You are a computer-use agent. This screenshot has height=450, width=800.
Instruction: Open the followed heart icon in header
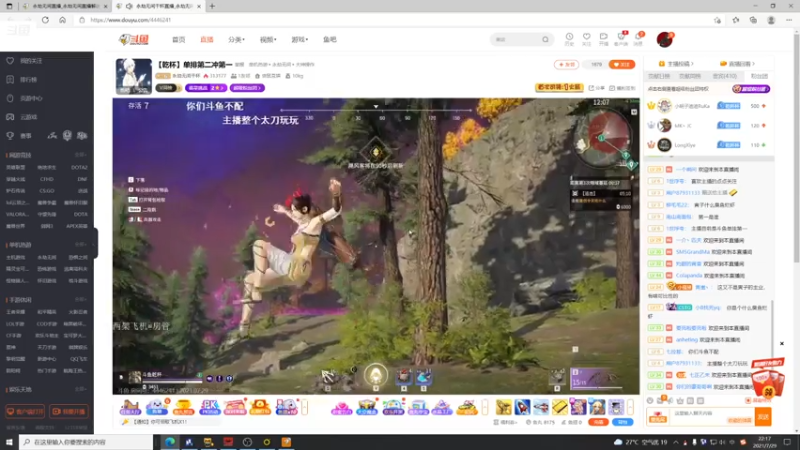tap(586, 38)
